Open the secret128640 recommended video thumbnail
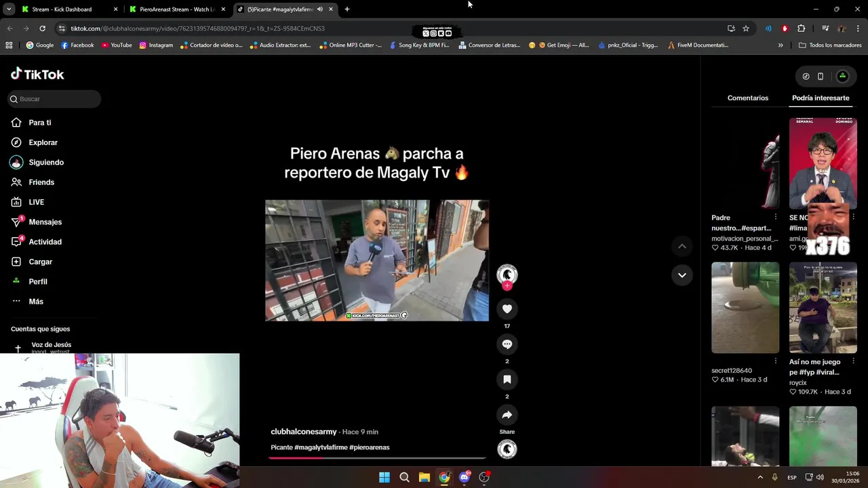Viewport: 868px width, 488px height. coord(745,308)
